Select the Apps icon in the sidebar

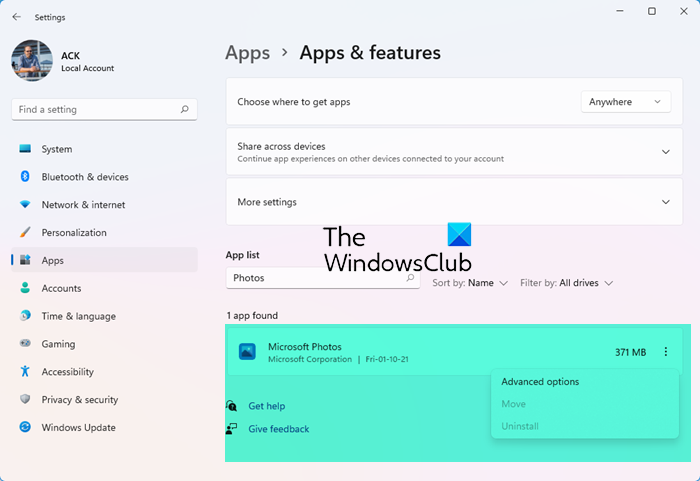coord(25,260)
